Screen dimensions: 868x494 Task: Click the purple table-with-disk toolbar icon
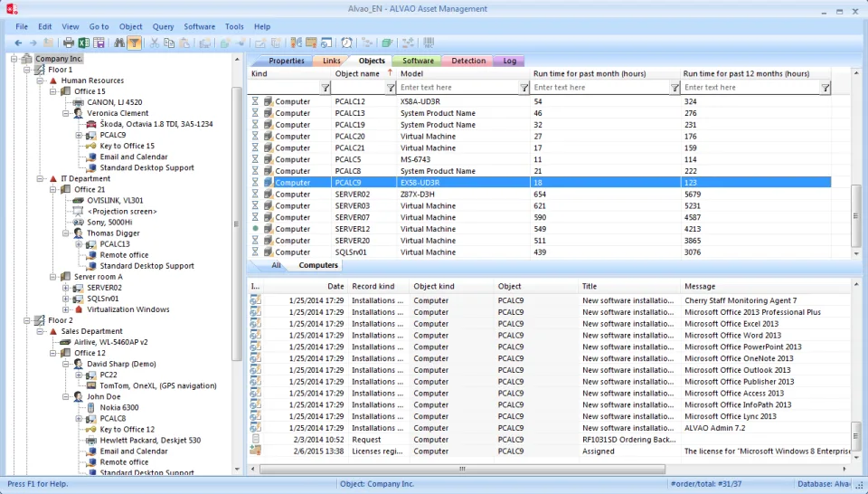pyautogui.click(x=99, y=43)
